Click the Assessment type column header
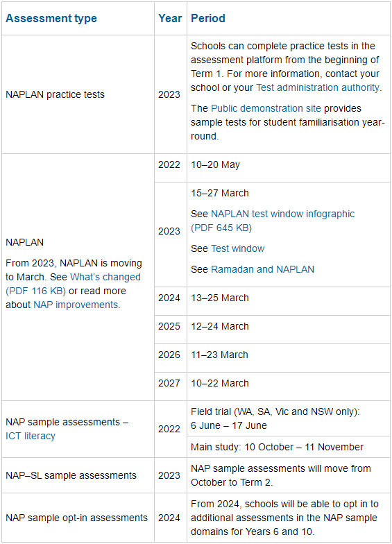The width and height of the screenshot is (392, 544). coord(51,18)
